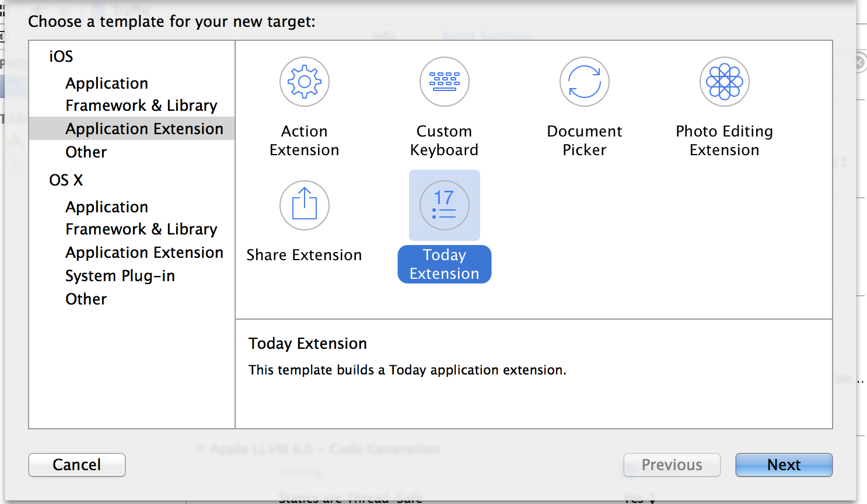The image size is (867, 504).
Task: Select iOS Application category
Action: click(107, 83)
